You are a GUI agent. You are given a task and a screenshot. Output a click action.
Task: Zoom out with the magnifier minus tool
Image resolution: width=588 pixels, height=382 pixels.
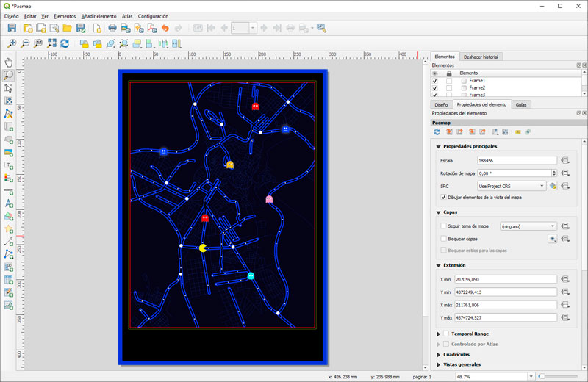pyautogui.click(x=25, y=43)
